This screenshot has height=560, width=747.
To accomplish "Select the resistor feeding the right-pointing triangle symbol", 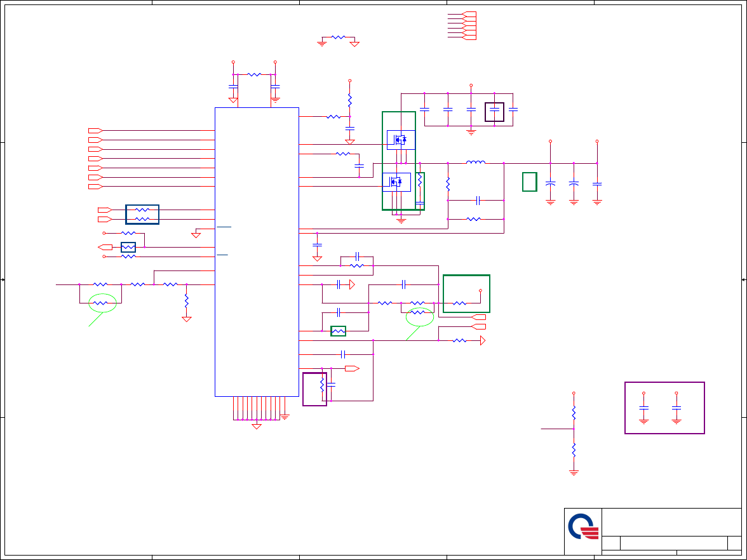I will [459, 340].
